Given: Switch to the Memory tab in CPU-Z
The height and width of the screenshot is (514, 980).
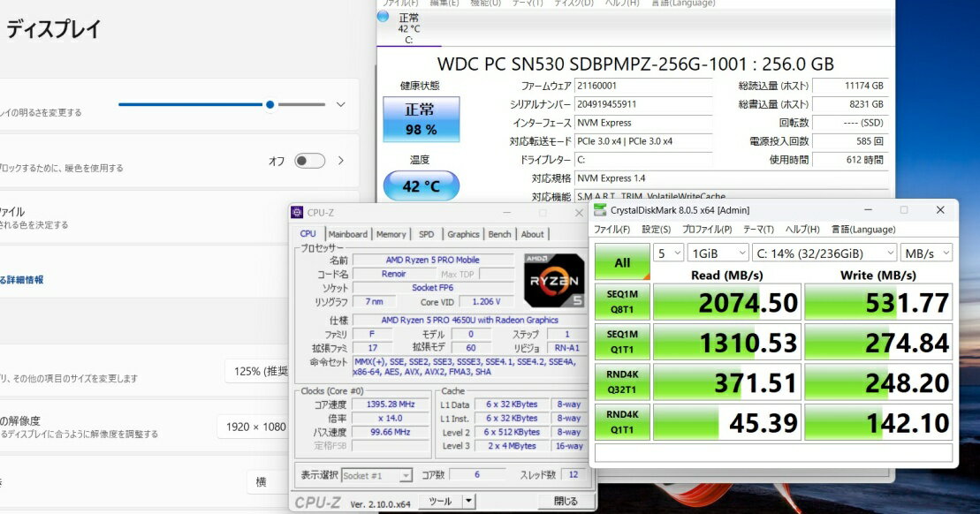Looking at the screenshot, I should [391, 234].
